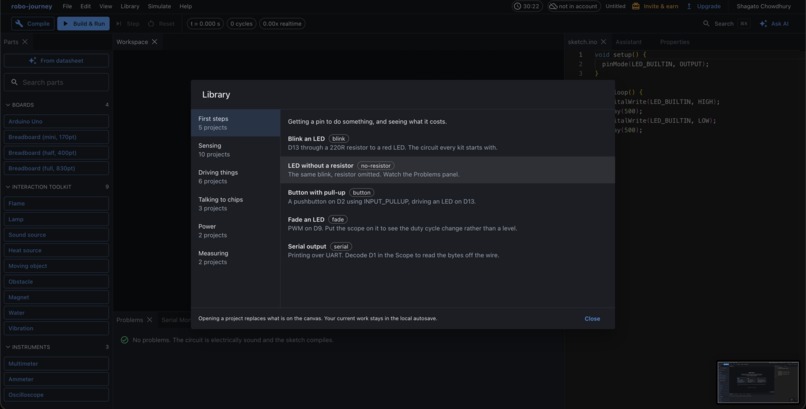Click the green check in Problems
806x409 pixels.
(x=124, y=340)
